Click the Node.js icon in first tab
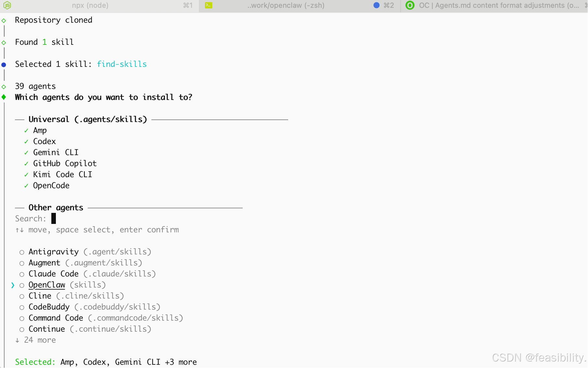The height and width of the screenshot is (368, 588). [7, 6]
